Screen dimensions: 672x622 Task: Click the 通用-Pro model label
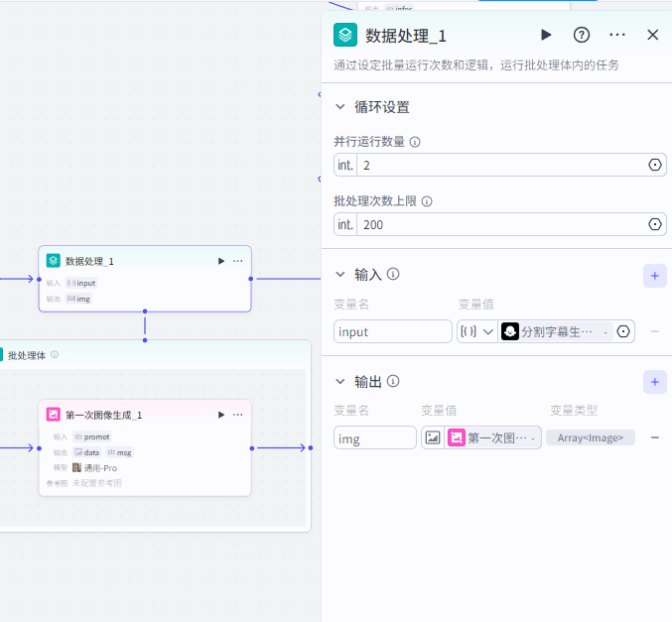100,468
